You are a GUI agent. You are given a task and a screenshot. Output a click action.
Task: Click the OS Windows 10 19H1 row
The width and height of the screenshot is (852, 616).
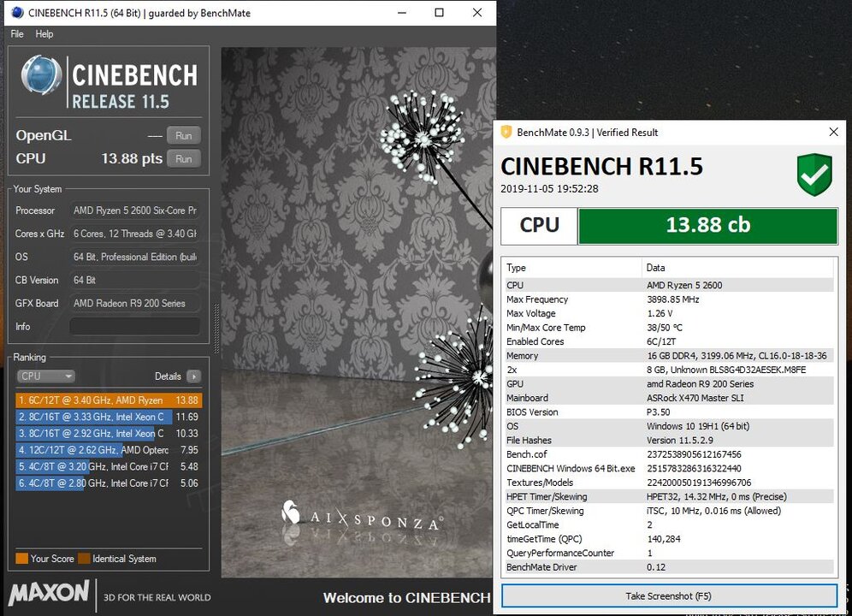[669, 426]
